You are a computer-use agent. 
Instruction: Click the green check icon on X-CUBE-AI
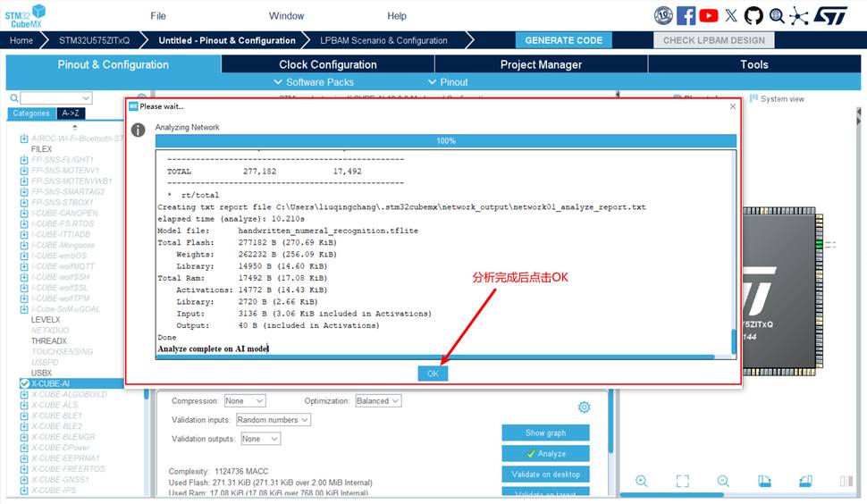tap(24, 383)
